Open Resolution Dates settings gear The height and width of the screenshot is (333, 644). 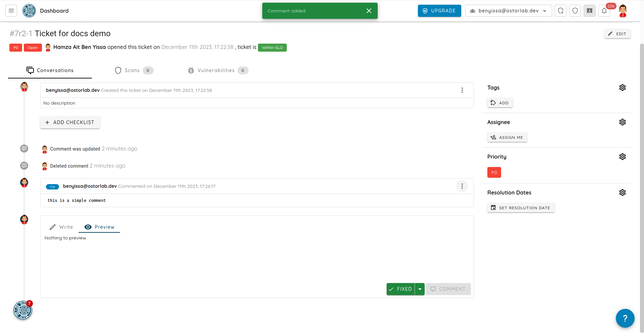coord(623,192)
